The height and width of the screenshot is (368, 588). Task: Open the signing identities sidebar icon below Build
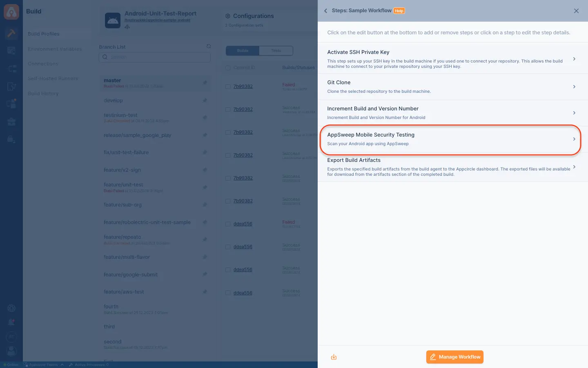[11, 51]
